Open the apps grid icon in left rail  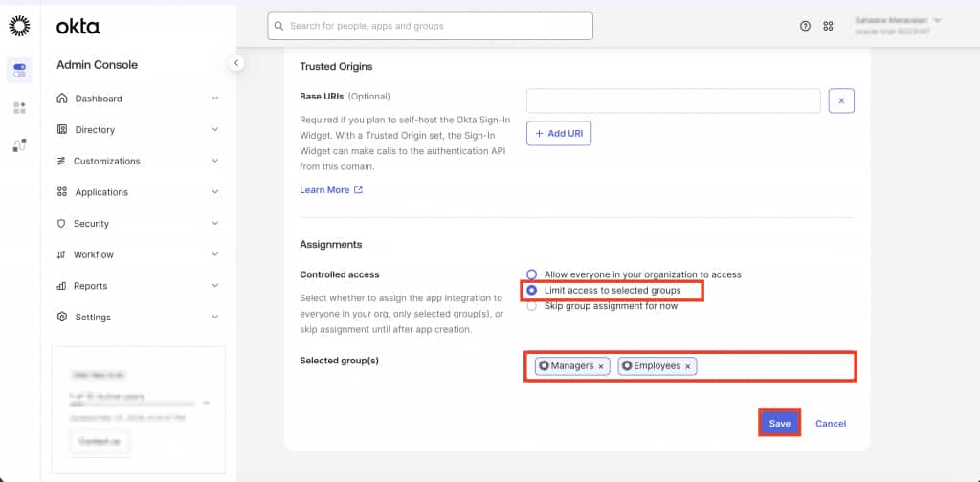pos(19,108)
